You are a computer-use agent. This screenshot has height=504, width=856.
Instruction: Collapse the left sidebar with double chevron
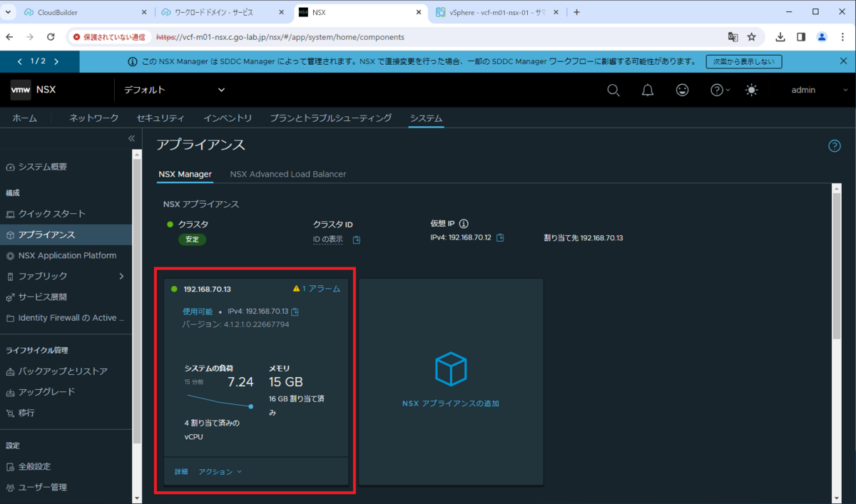131,138
